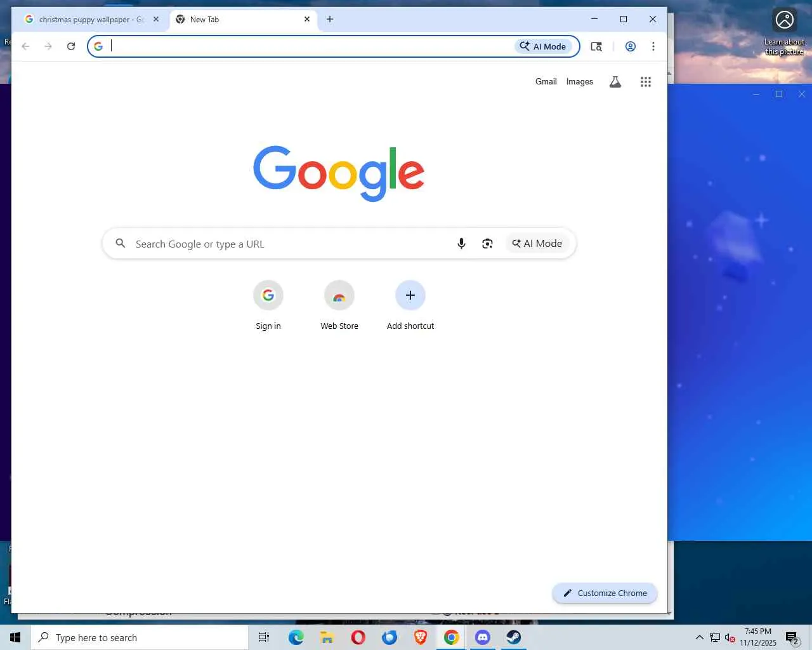Viewport: 812px width, 650px height.
Task: Open the notification center in the taskbar
Action: tap(792, 637)
